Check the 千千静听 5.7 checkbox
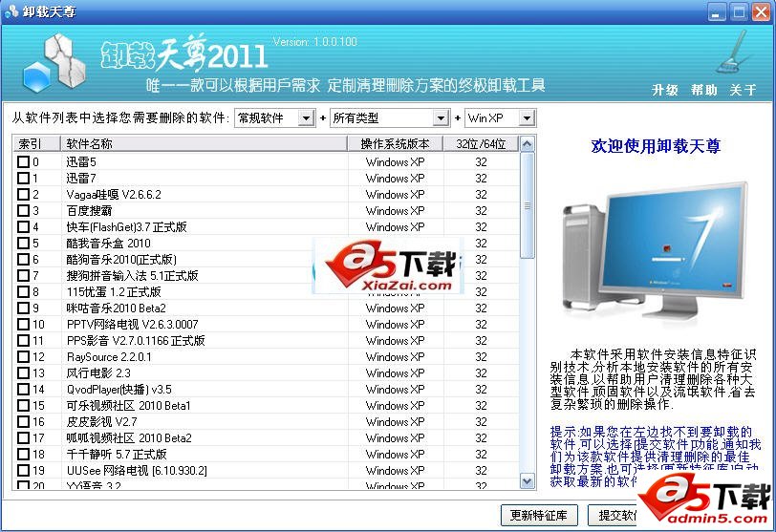776x532 pixels. [x=23, y=454]
